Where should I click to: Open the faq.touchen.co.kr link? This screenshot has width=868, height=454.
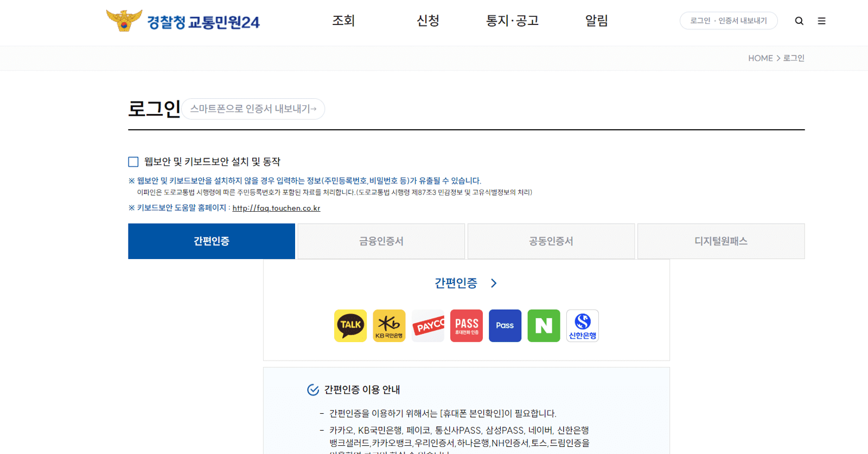(x=276, y=208)
